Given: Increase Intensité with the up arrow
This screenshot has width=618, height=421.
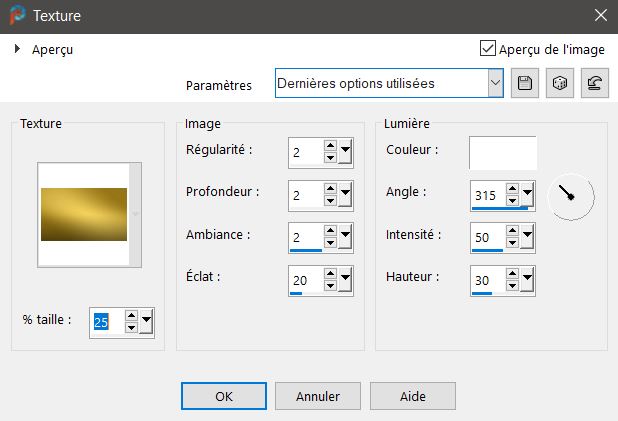Looking at the screenshot, I should click(x=512, y=233).
